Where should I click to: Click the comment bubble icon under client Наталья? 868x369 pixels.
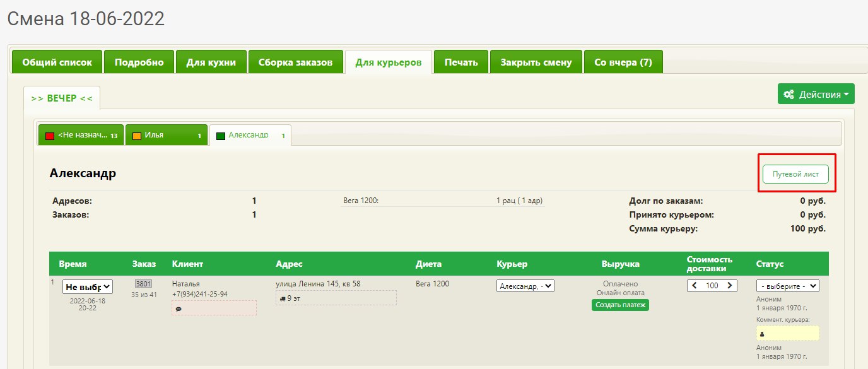[179, 309]
